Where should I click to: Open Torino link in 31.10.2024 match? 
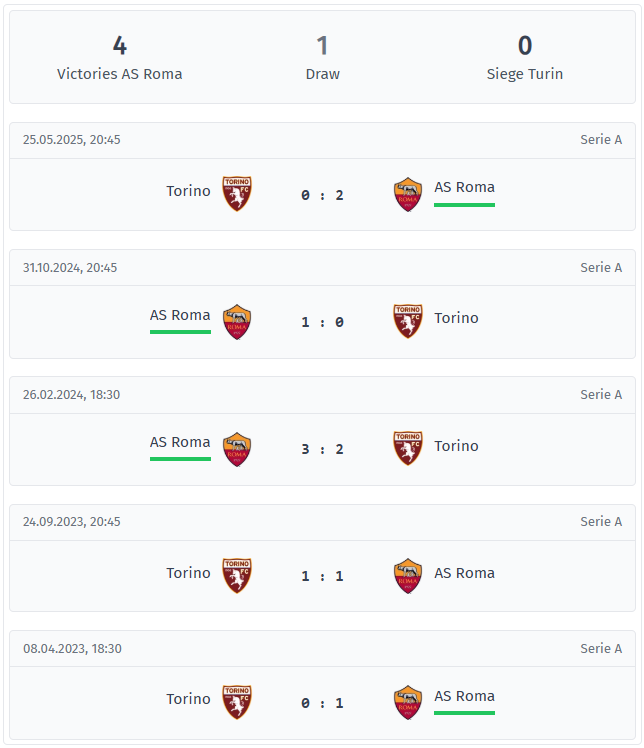click(x=456, y=318)
